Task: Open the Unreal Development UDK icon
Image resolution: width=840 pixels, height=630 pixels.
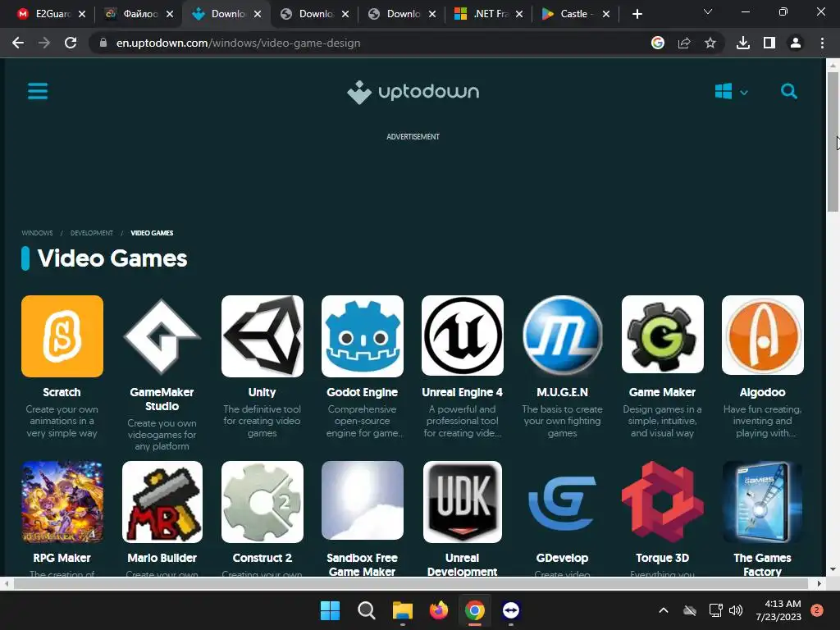Action: coord(463,502)
